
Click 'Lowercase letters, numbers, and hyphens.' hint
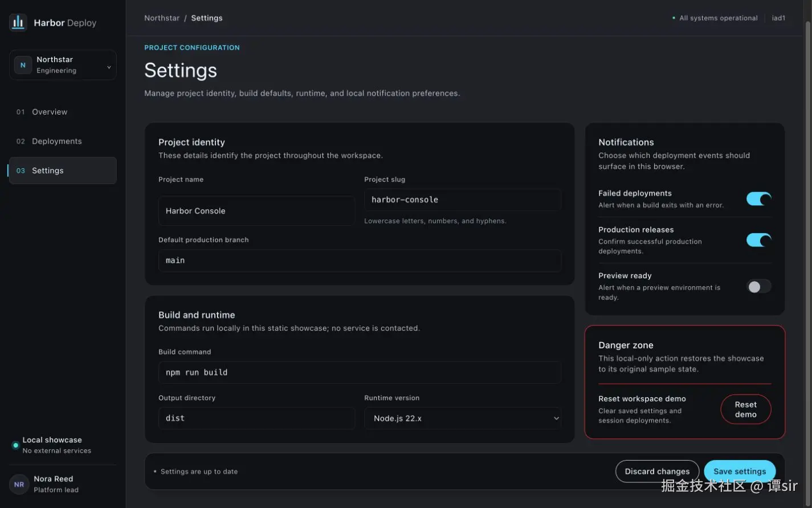click(x=435, y=221)
